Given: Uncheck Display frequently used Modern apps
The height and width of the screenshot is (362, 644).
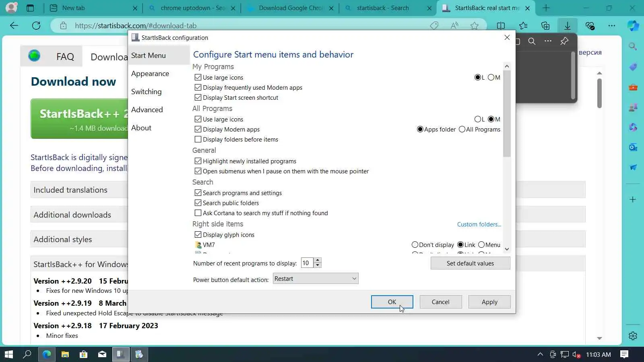Looking at the screenshot, I should [198, 87].
